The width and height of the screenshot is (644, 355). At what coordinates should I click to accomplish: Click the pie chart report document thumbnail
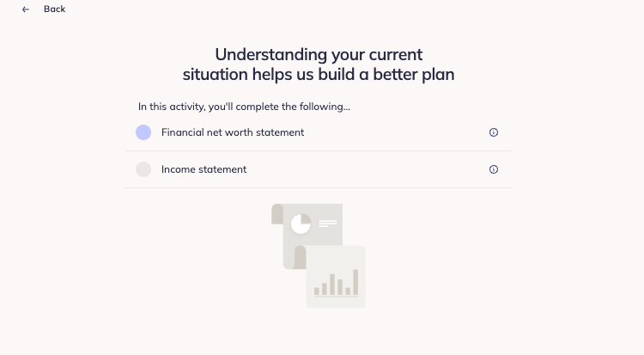[307, 236]
